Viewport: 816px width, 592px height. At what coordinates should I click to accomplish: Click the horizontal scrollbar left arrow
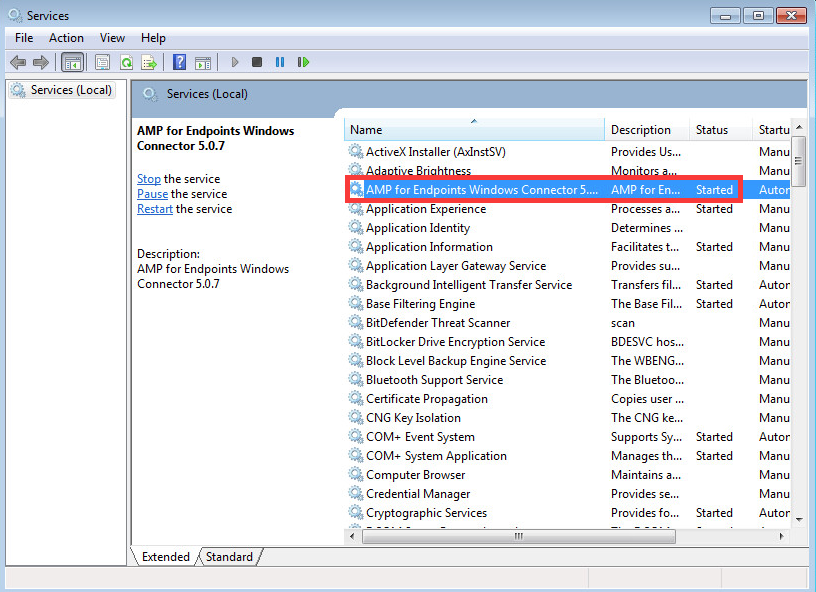point(353,536)
